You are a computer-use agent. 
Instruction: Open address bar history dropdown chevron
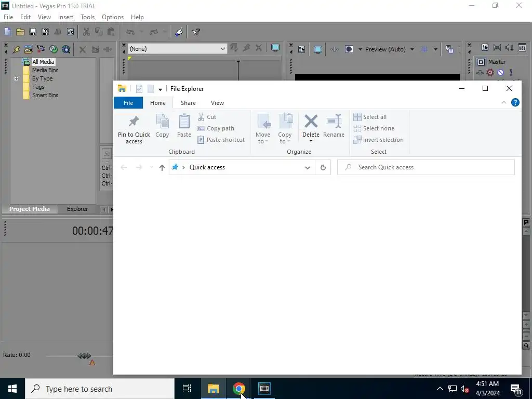[x=308, y=168]
